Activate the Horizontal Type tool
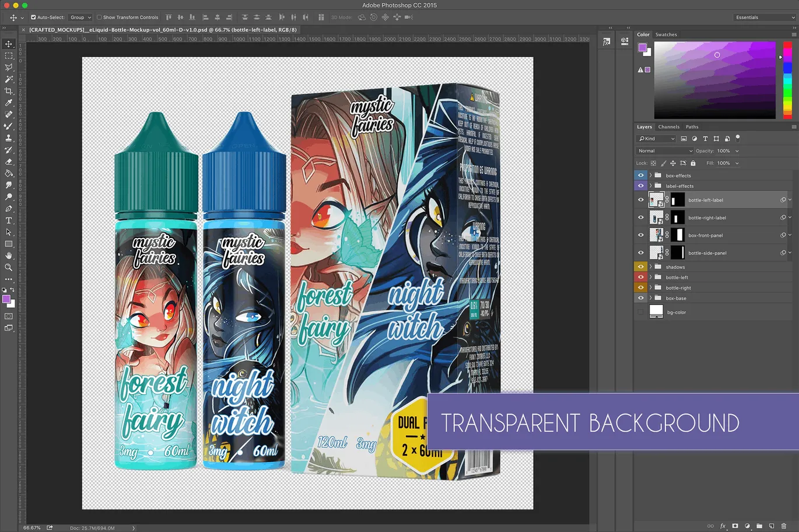The height and width of the screenshot is (532, 799). (x=8, y=220)
